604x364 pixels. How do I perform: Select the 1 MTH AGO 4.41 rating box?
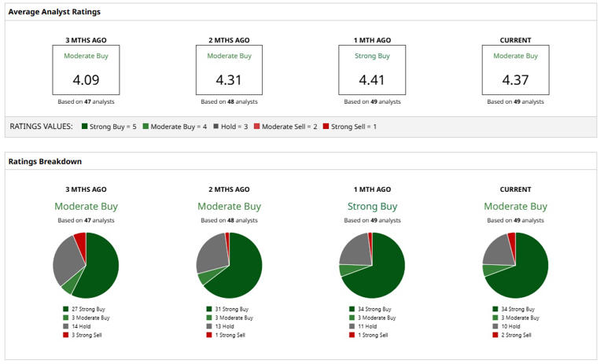372,70
